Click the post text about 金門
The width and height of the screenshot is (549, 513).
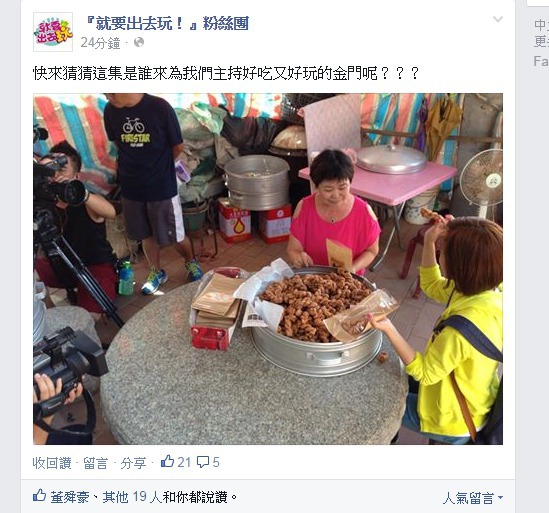pyautogui.click(x=226, y=74)
